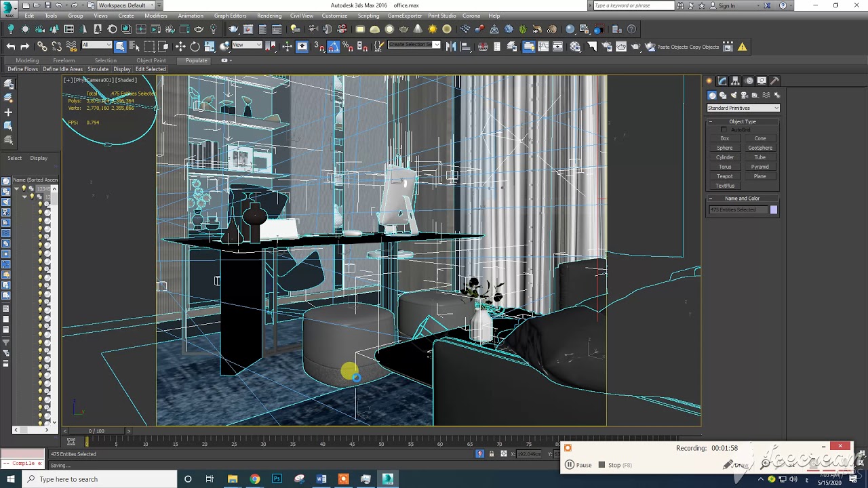Toggle the Spinner Snap button

(362, 47)
